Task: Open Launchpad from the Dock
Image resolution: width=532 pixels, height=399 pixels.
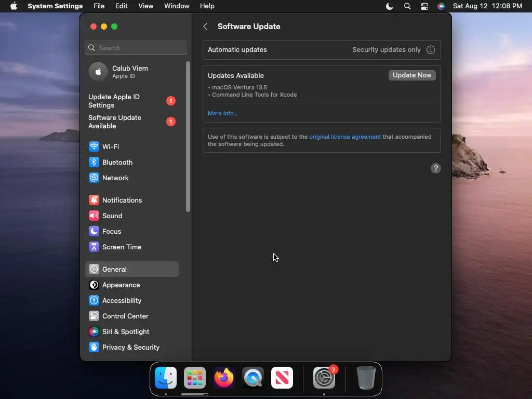Action: point(195,378)
